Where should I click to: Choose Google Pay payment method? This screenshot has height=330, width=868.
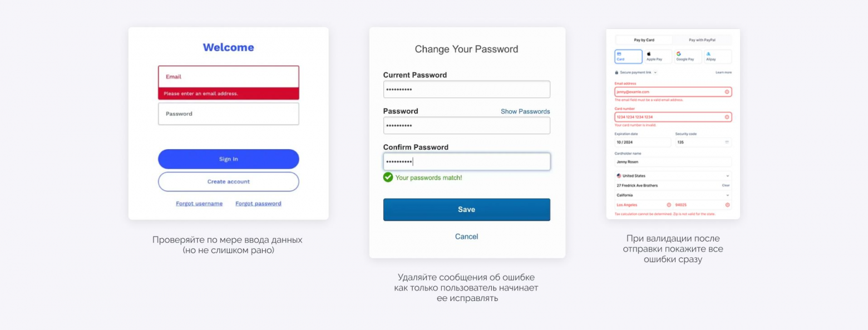687,56
